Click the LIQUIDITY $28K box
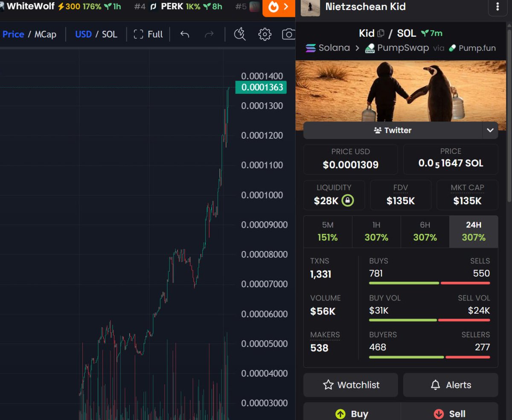Image resolution: width=512 pixels, height=420 pixels. pyautogui.click(x=334, y=195)
